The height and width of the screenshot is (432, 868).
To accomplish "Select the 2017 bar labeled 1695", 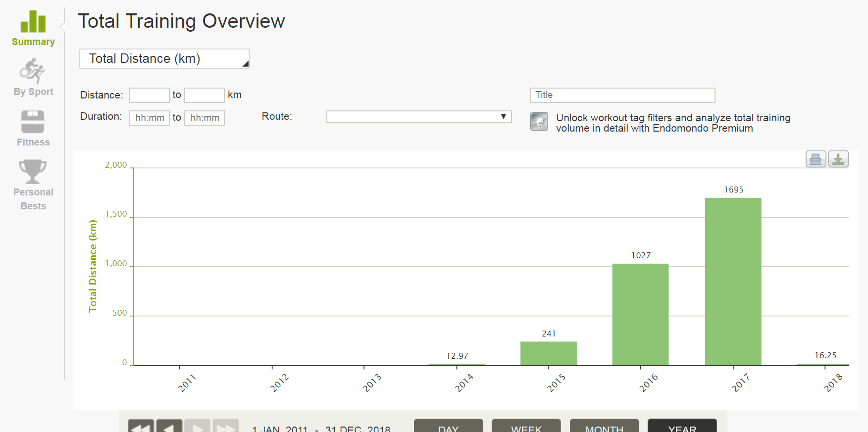I will 733,282.
